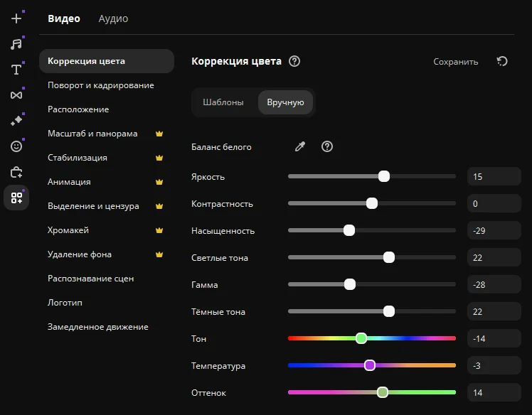Click the Тон hue slider handle
The image size is (532, 415).
361,338
